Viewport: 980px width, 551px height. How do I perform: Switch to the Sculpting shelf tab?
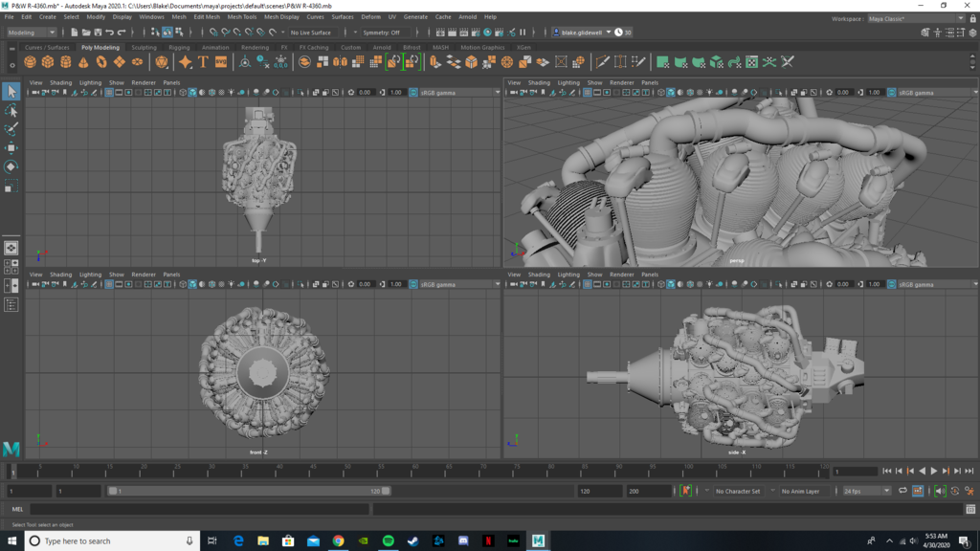144,46
